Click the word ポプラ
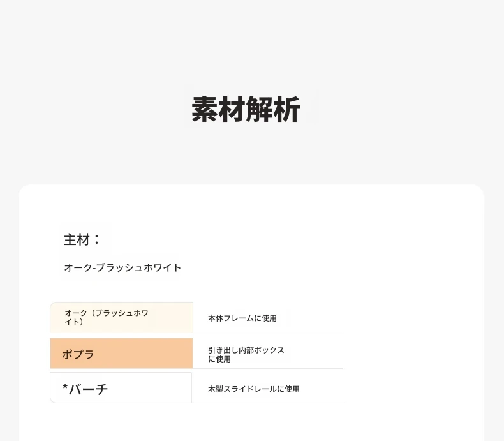Viewport: 504px width, 441px height. coord(78,355)
